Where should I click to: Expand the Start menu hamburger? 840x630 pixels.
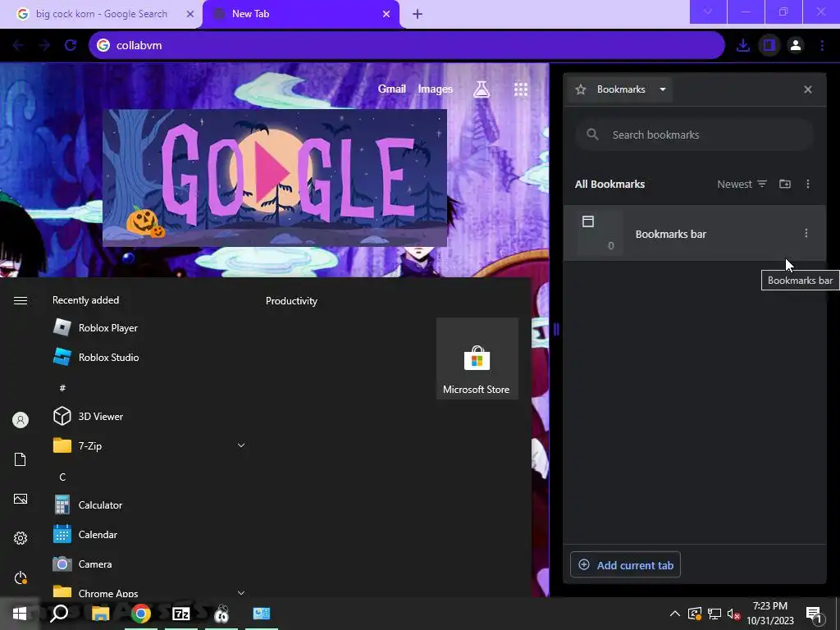point(21,300)
